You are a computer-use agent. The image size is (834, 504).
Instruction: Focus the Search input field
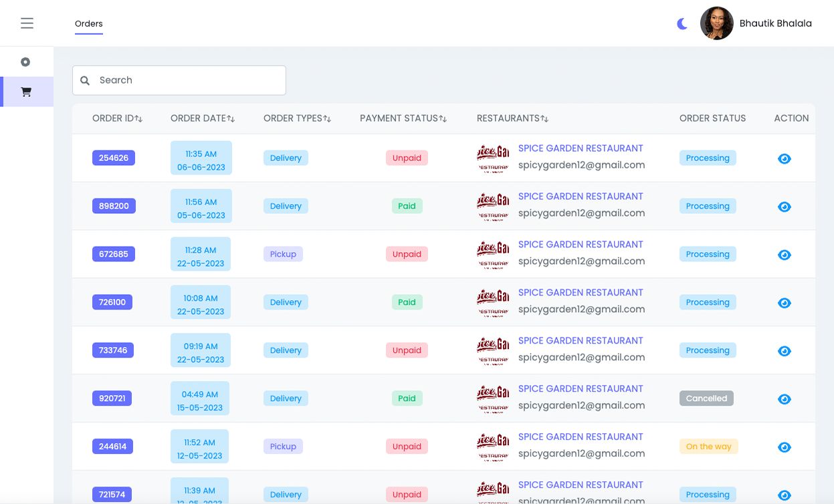[x=187, y=80]
